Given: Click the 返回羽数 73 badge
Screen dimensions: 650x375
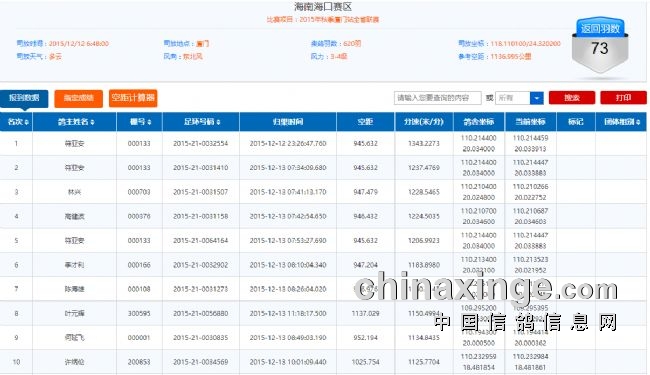Looking at the screenshot, I should [x=600, y=45].
